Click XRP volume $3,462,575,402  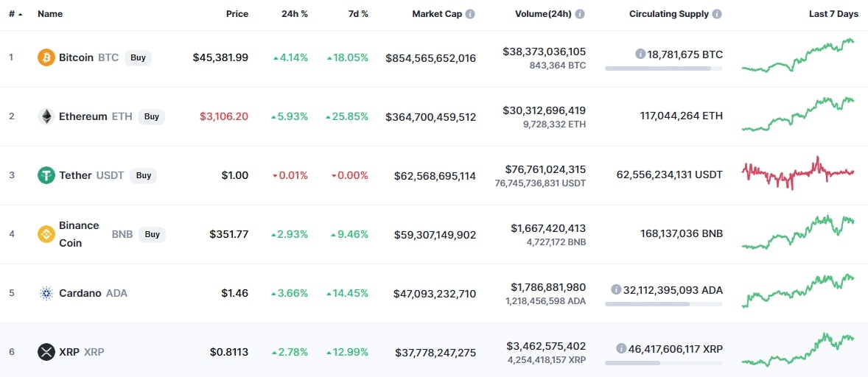point(546,346)
